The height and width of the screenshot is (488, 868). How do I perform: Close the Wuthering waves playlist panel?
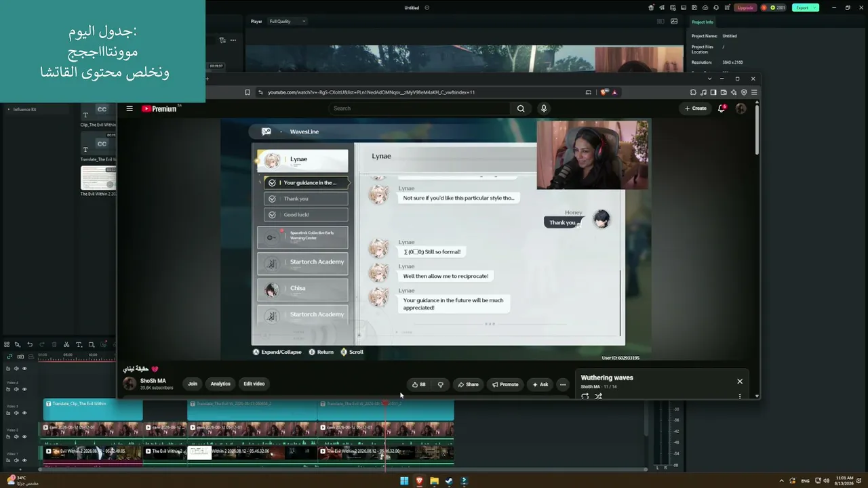(x=740, y=381)
